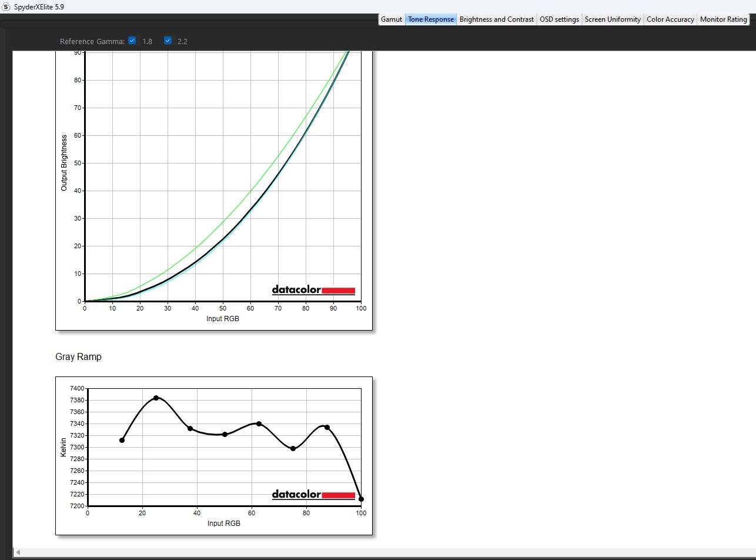This screenshot has height=560, width=756.
Task: Click the Gray Ramp data point at input 50
Action: 225,434
